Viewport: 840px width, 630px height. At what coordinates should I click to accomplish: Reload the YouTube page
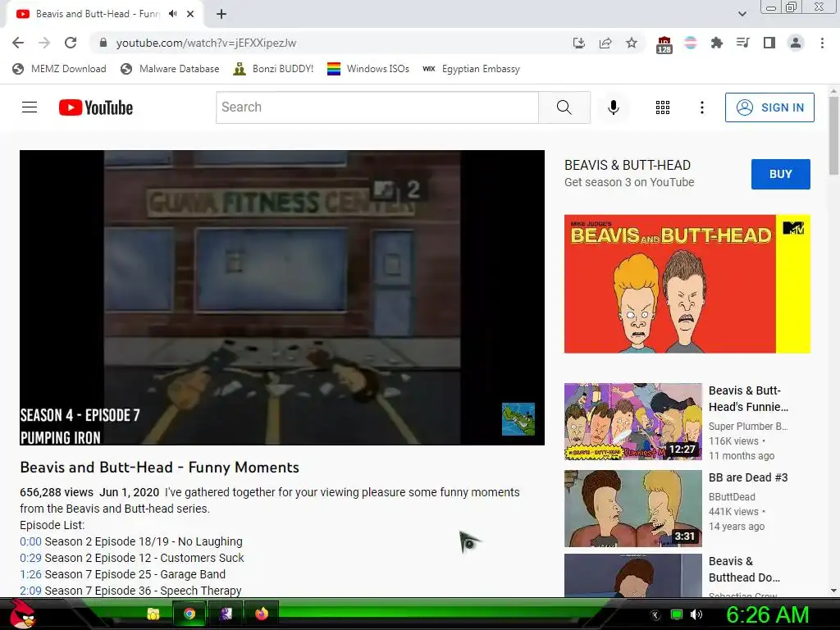click(71, 43)
